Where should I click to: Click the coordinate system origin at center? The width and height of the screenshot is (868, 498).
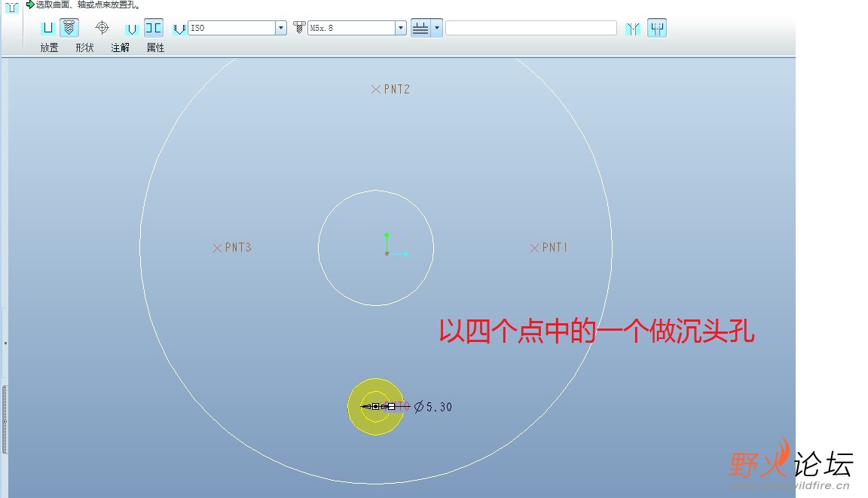pos(387,253)
